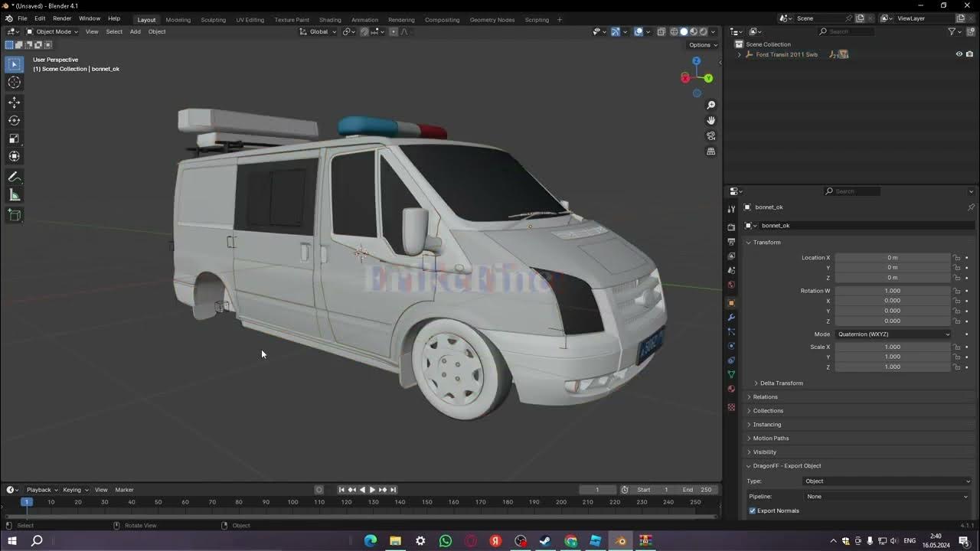Click the viewport pan hand icon

[711, 120]
